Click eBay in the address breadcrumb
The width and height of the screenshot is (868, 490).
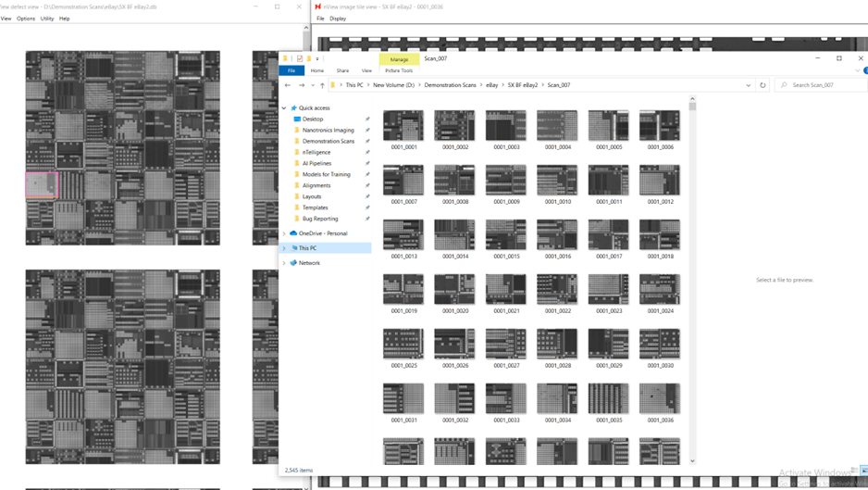point(491,85)
